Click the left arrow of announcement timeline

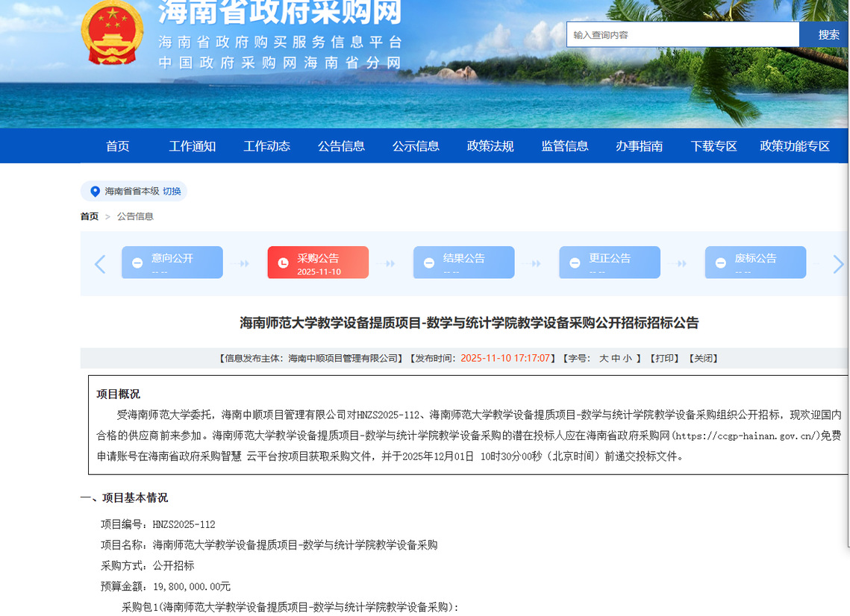click(100, 264)
